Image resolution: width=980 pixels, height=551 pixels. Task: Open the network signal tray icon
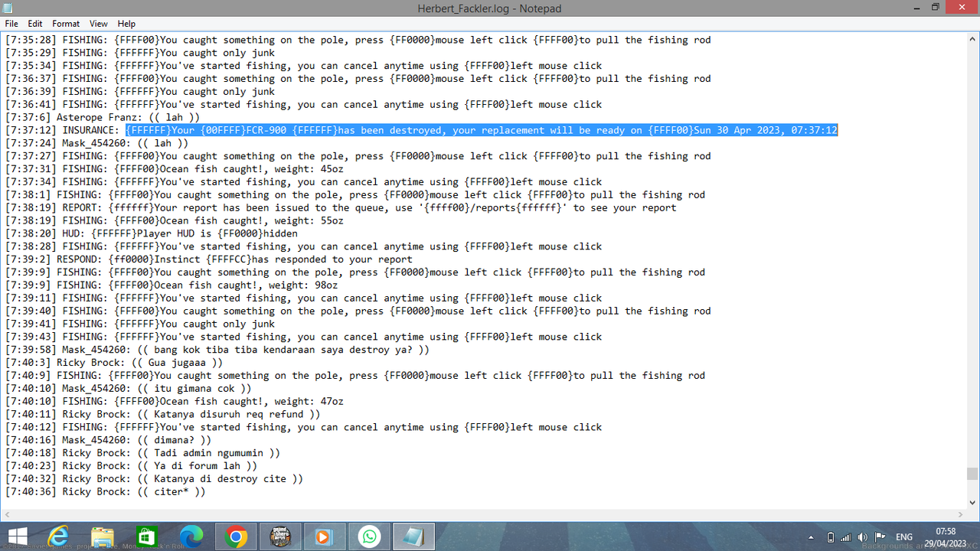point(846,537)
